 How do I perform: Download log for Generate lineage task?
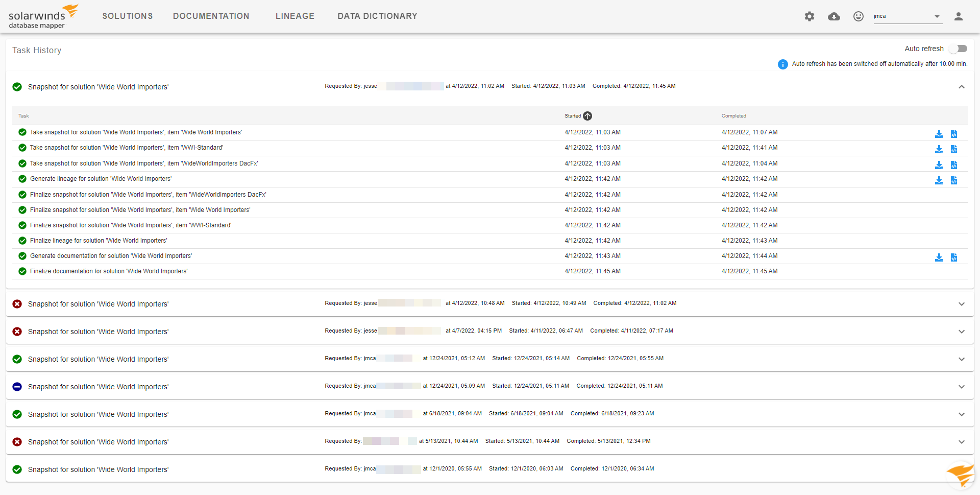(x=939, y=180)
